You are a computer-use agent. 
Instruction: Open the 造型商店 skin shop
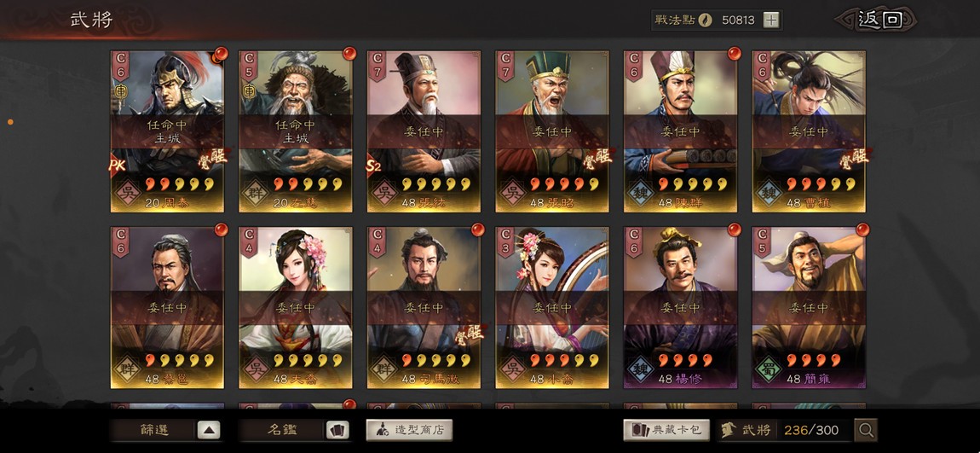pos(409,430)
